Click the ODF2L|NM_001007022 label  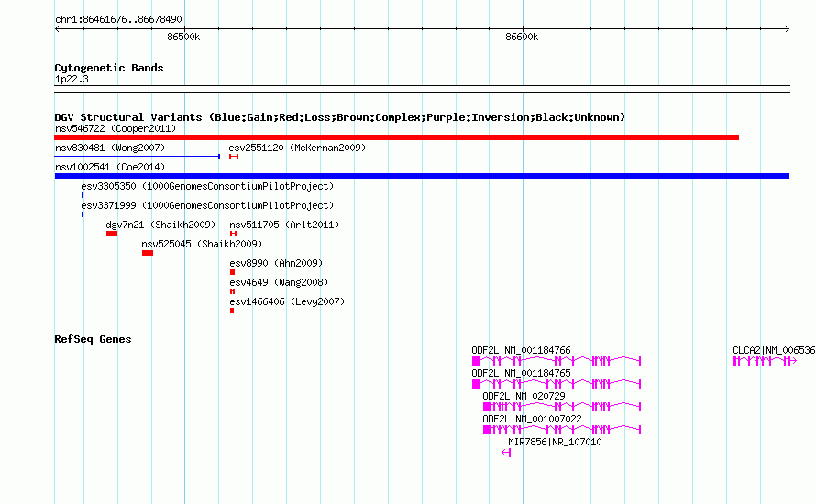coord(532,419)
